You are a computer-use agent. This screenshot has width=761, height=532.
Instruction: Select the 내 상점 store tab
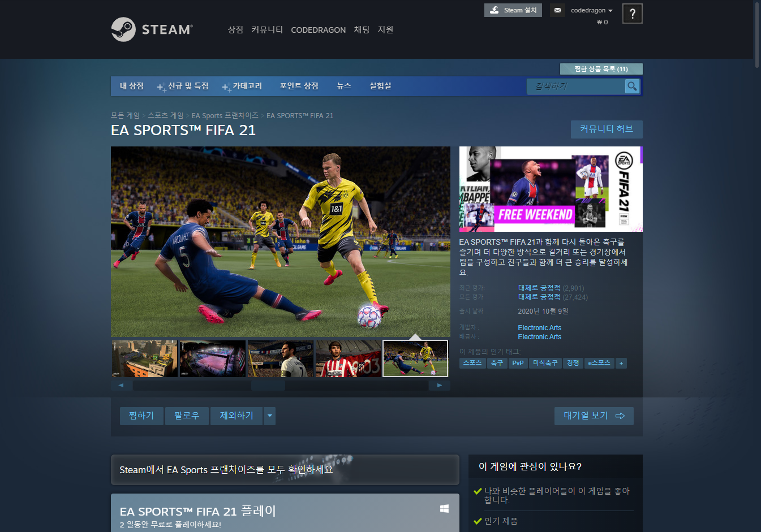click(132, 86)
